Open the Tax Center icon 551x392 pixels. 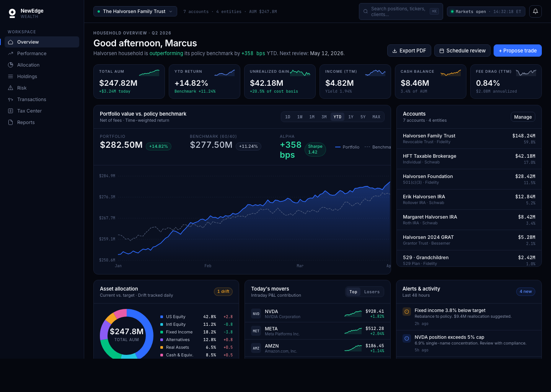[11, 111]
